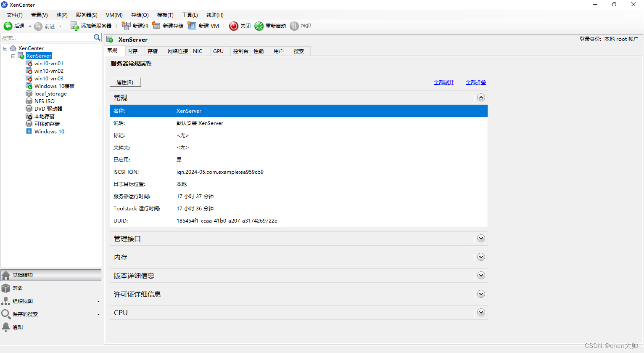Click the 可移动存储 storage icon
644x353 pixels.
point(29,124)
